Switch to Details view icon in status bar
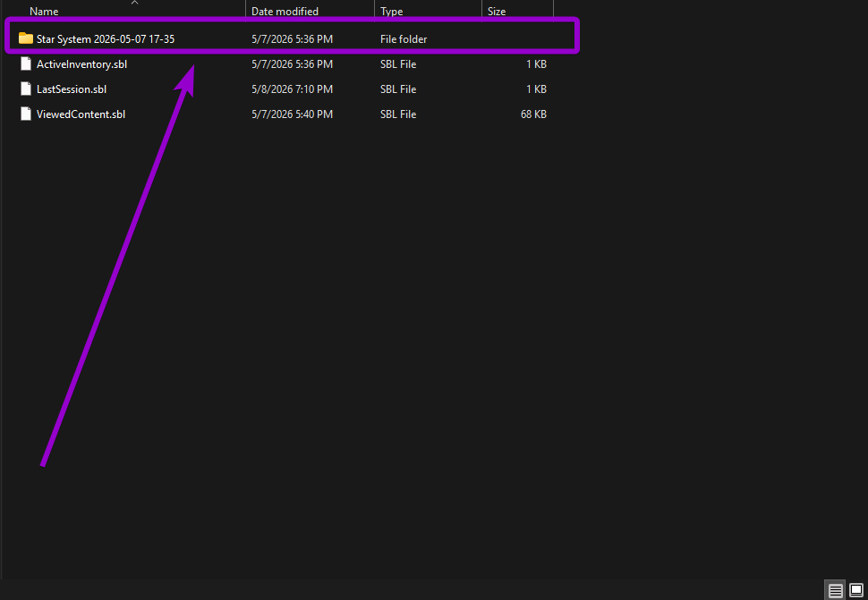The image size is (868, 600). [836, 590]
